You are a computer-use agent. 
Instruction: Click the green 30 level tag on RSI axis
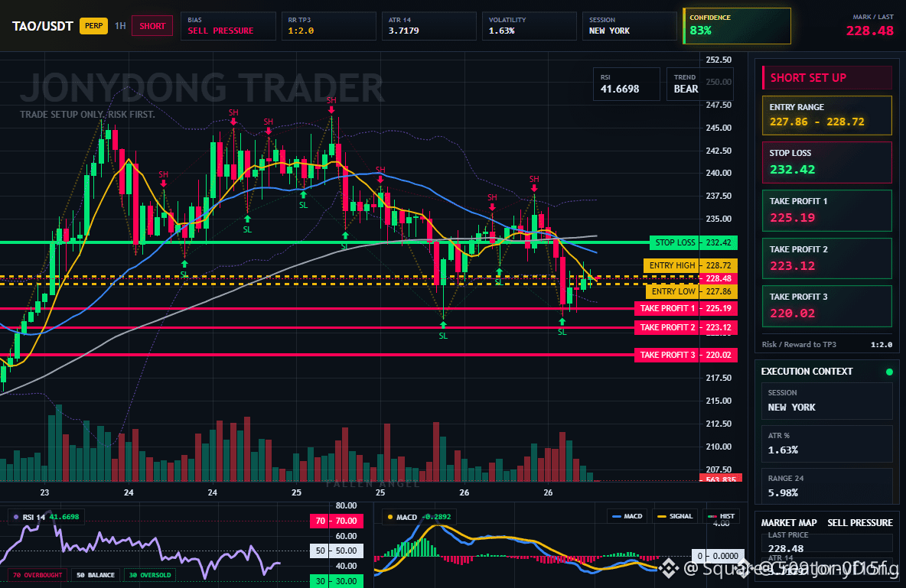coord(336,580)
